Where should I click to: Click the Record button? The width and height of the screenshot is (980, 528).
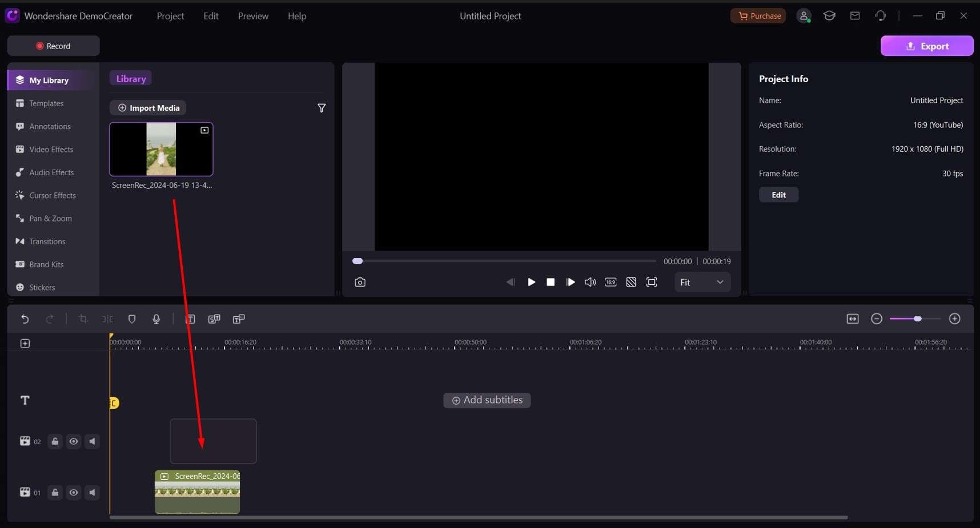point(53,46)
